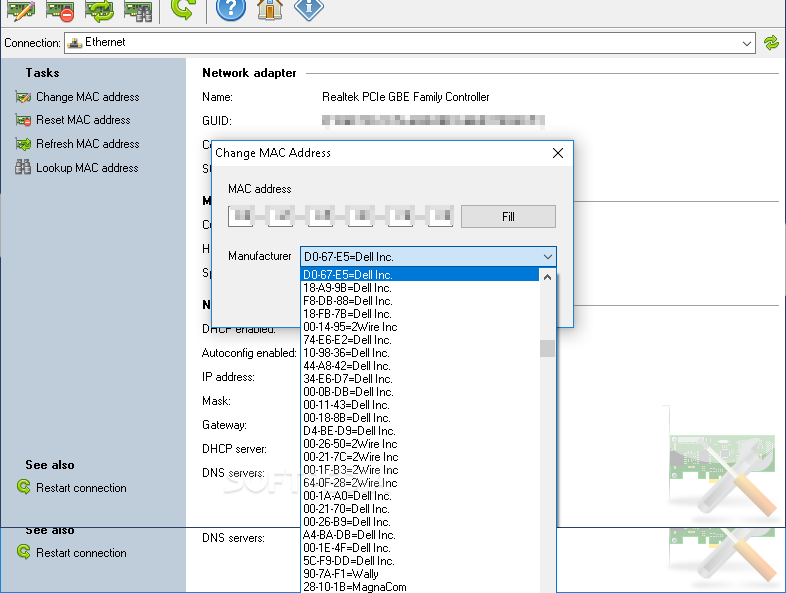This screenshot has width=786, height=593.
Task: Click the icon beside Refresh MAC address task
Action: (23, 144)
